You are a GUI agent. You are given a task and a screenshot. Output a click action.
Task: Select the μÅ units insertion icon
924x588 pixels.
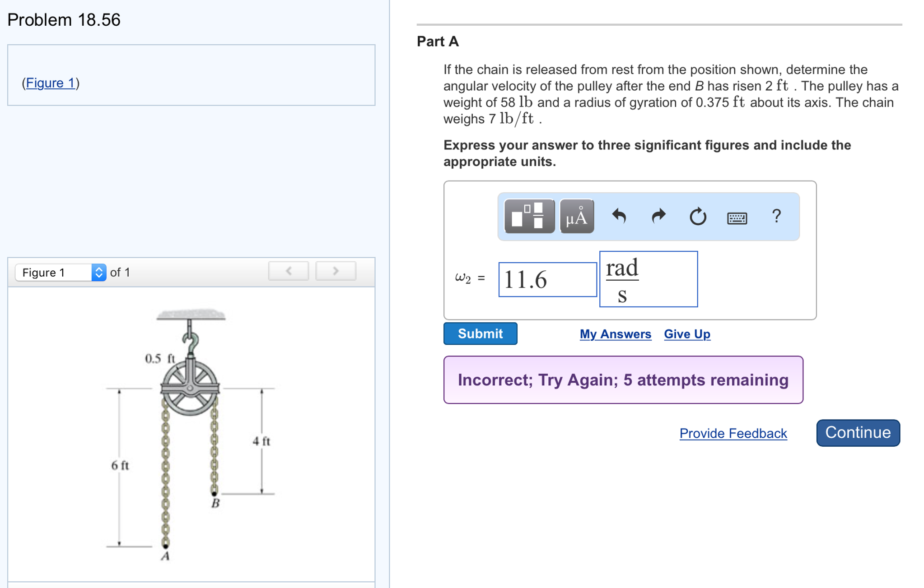click(x=577, y=217)
